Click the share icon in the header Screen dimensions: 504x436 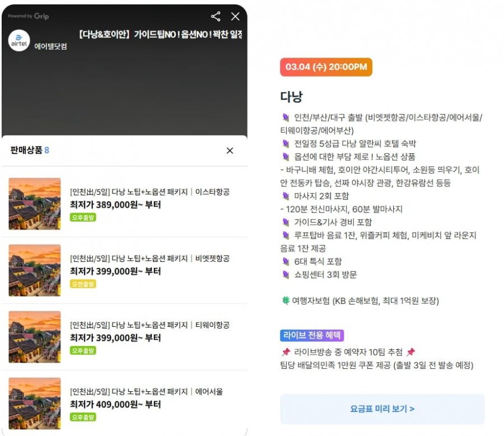point(216,16)
